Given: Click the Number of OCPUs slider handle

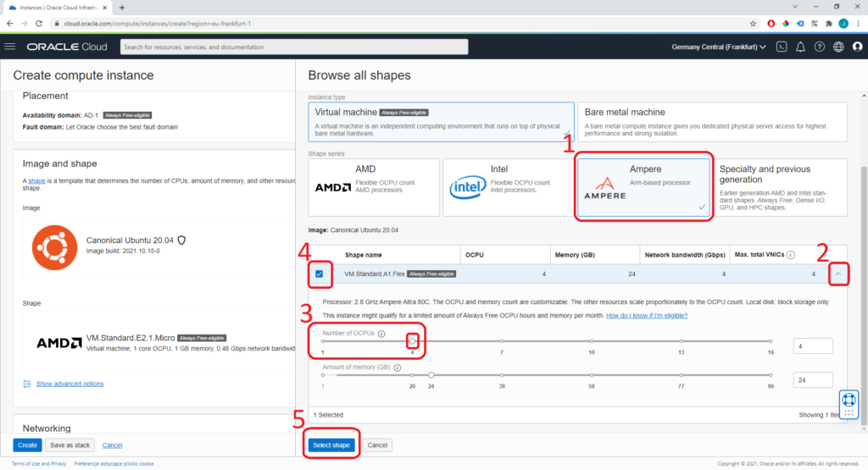Looking at the screenshot, I should pos(413,341).
